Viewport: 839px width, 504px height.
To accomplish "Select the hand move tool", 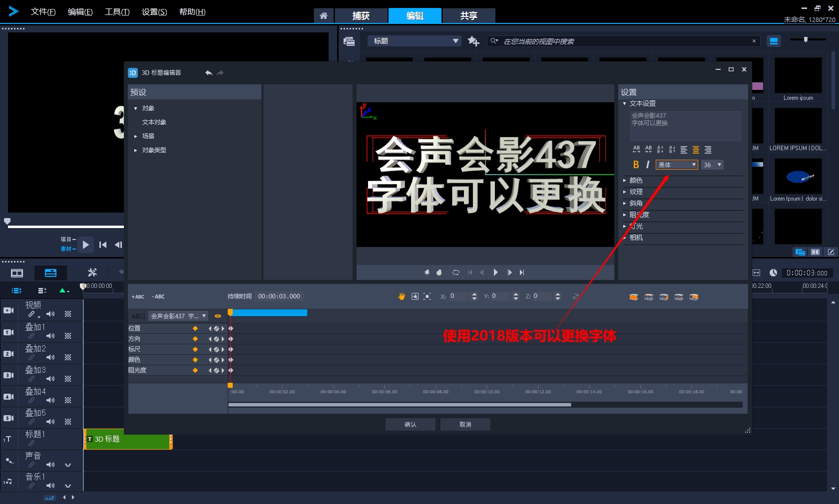I will 402,296.
